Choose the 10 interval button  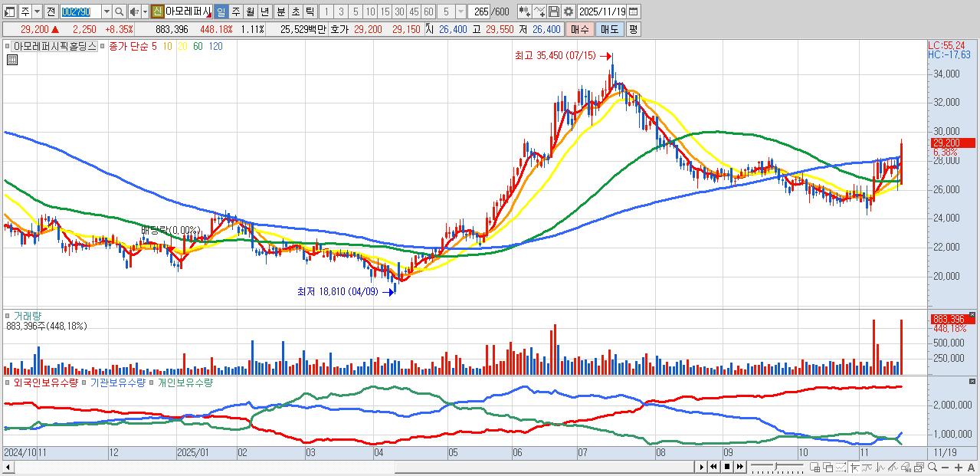click(x=370, y=11)
